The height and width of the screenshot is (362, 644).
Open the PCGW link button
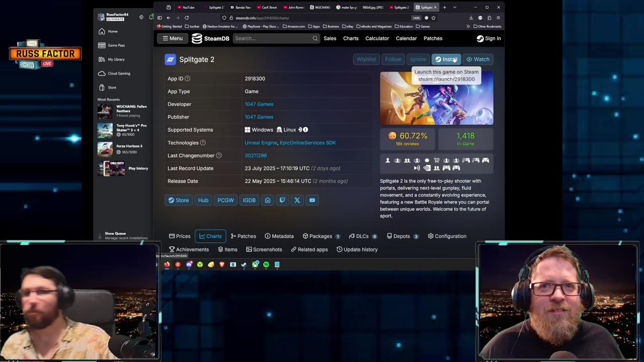[225, 200]
